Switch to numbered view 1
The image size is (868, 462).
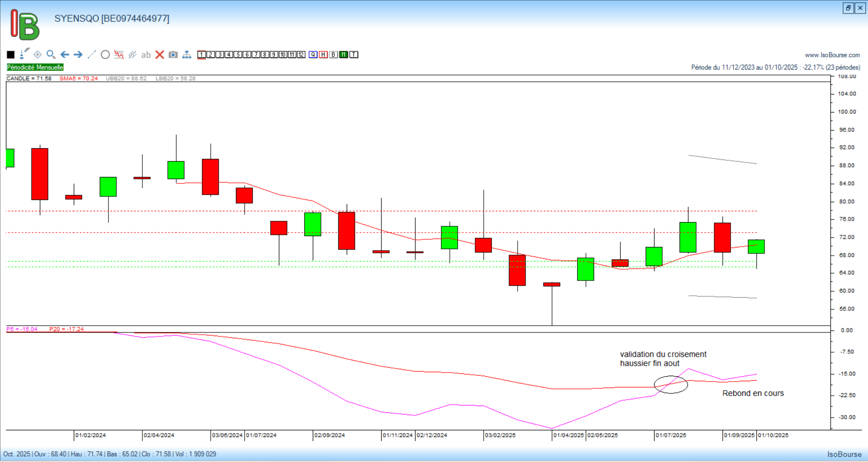click(202, 55)
